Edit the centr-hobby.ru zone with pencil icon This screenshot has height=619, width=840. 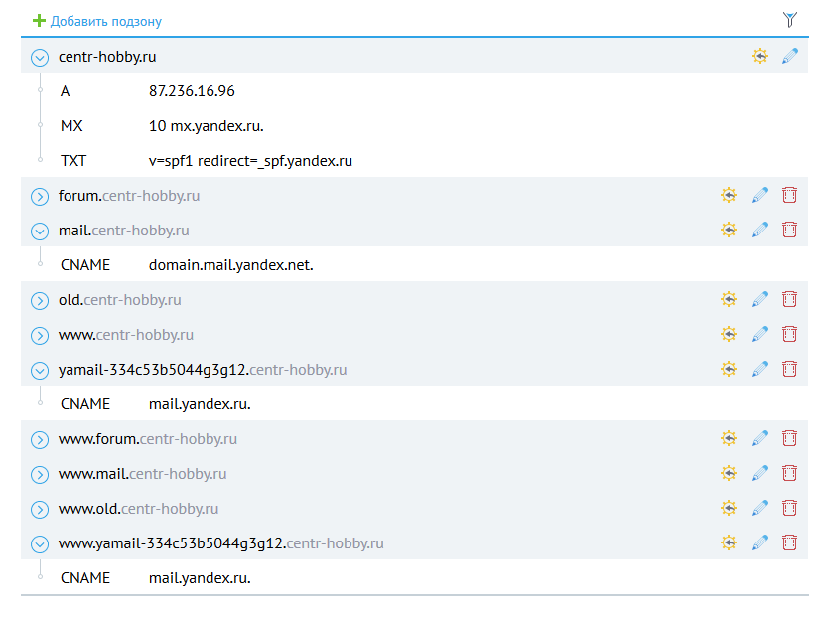click(x=790, y=57)
